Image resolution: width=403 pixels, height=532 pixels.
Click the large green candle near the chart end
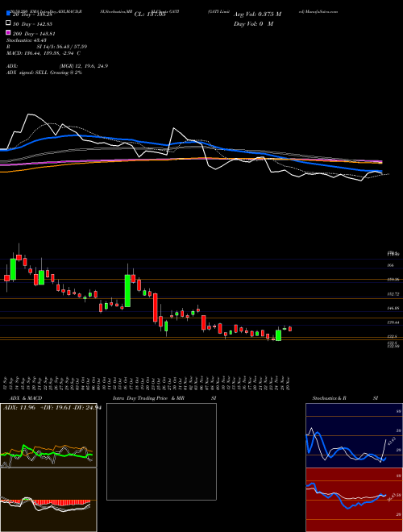(279, 335)
